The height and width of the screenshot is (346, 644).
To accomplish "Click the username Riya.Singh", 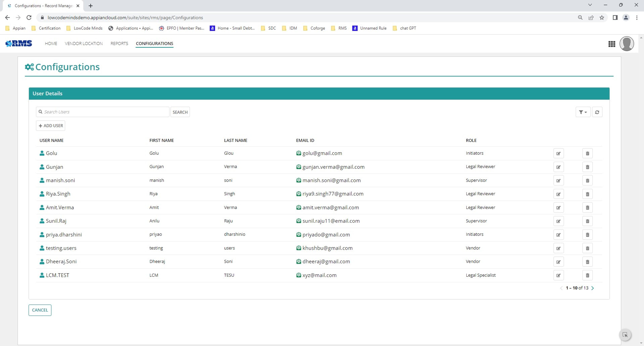I will (58, 194).
